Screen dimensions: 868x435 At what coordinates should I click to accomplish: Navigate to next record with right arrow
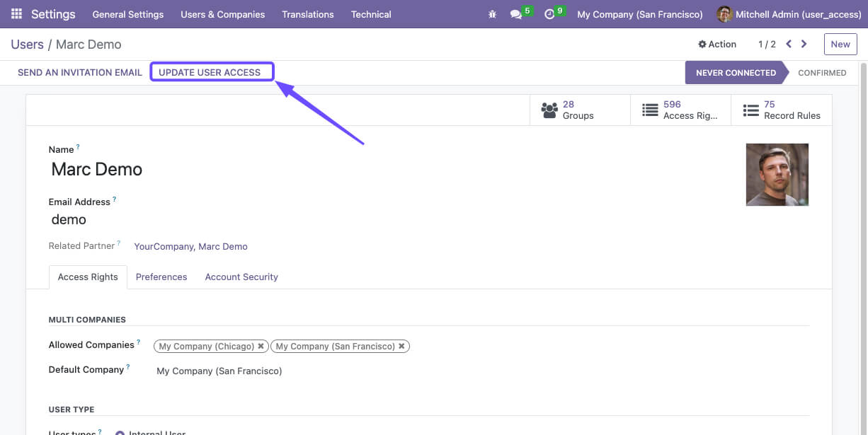coord(804,43)
